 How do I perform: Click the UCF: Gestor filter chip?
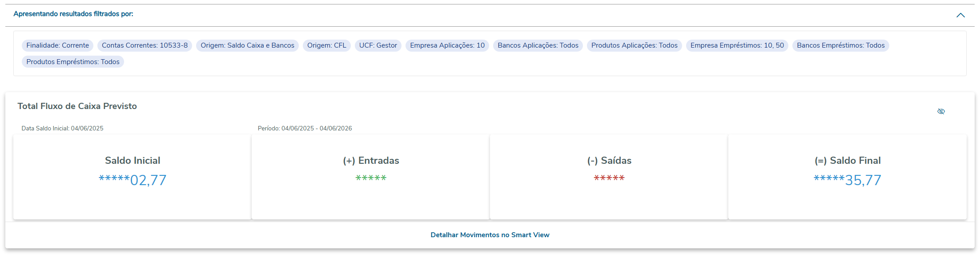378,45
